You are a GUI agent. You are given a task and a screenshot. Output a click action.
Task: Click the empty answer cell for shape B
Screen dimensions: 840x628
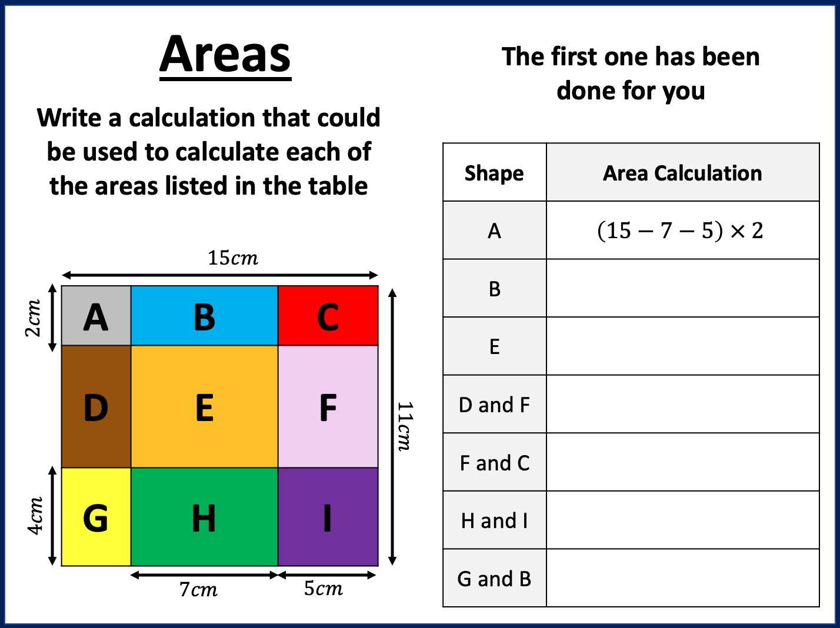pyautogui.click(x=682, y=288)
